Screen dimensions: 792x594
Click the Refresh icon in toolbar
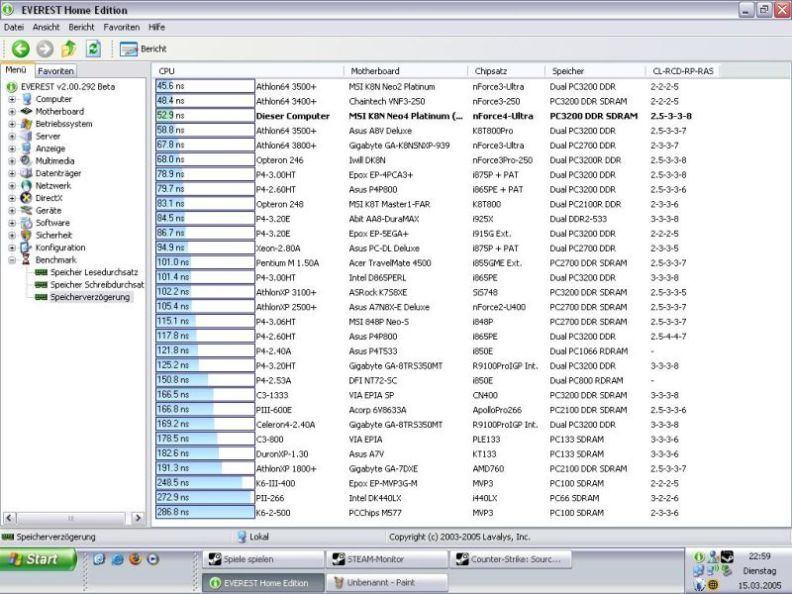click(93, 49)
